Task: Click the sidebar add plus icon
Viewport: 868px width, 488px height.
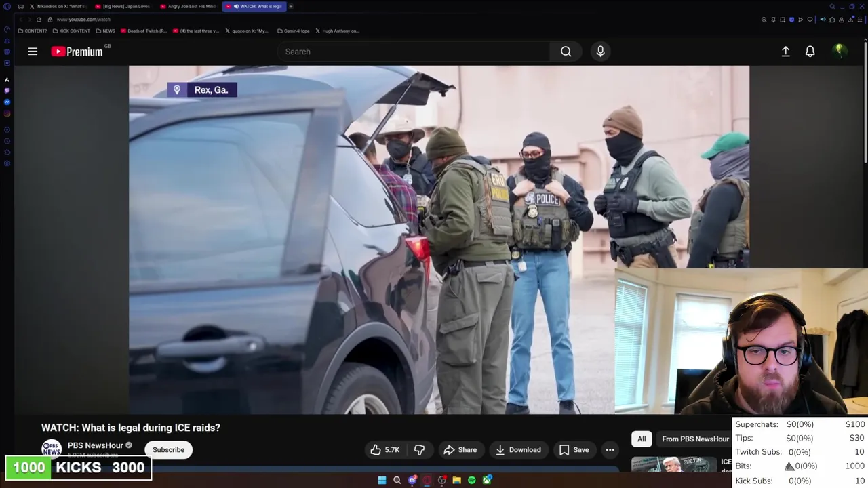Action: tap(7, 129)
